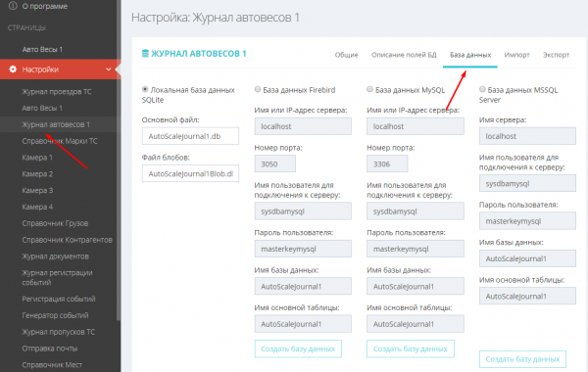Go to the Экспорт tab
Viewport: 588px width, 372px height.
pyautogui.click(x=556, y=55)
